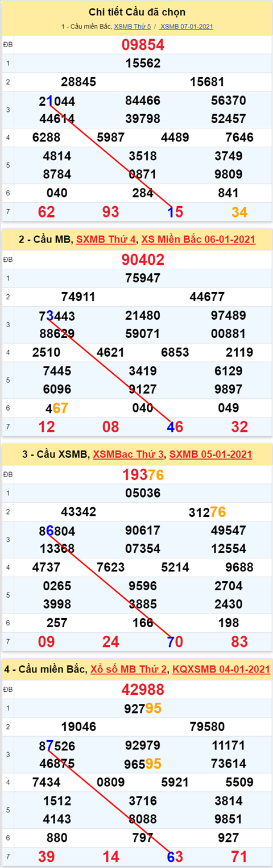The width and height of the screenshot is (273, 868).
Task: Click the red number 93
Action: point(111,212)
